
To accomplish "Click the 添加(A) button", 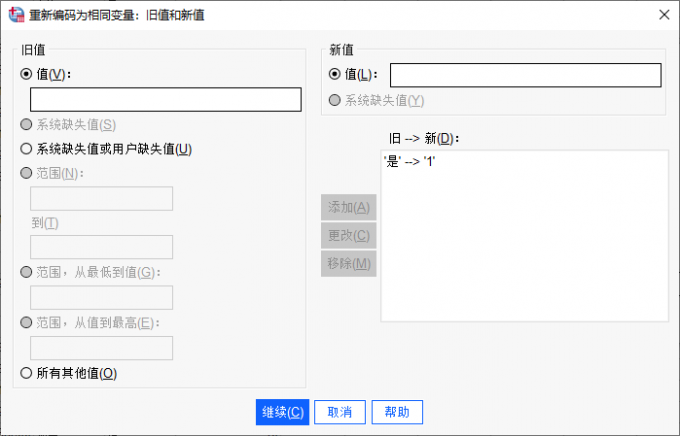I will pyautogui.click(x=349, y=207).
